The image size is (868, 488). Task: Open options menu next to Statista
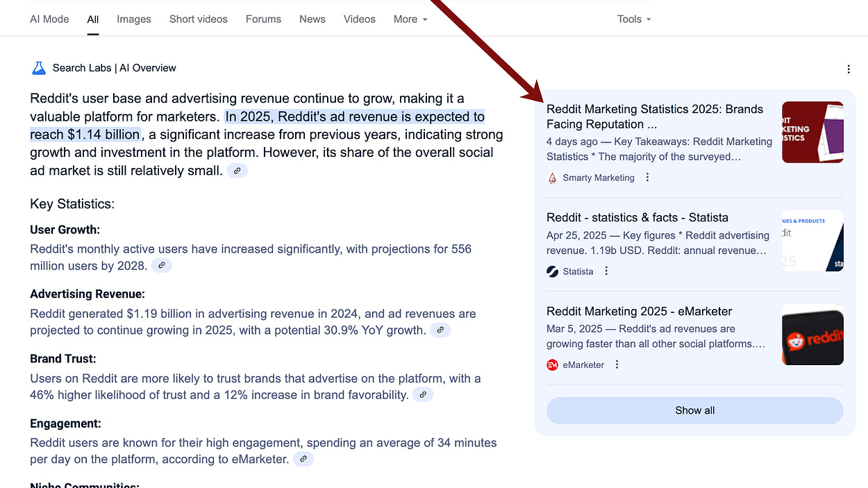tap(606, 271)
